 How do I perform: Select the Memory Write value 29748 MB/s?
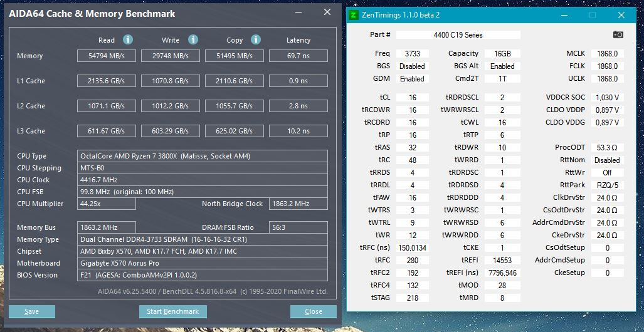[171, 56]
